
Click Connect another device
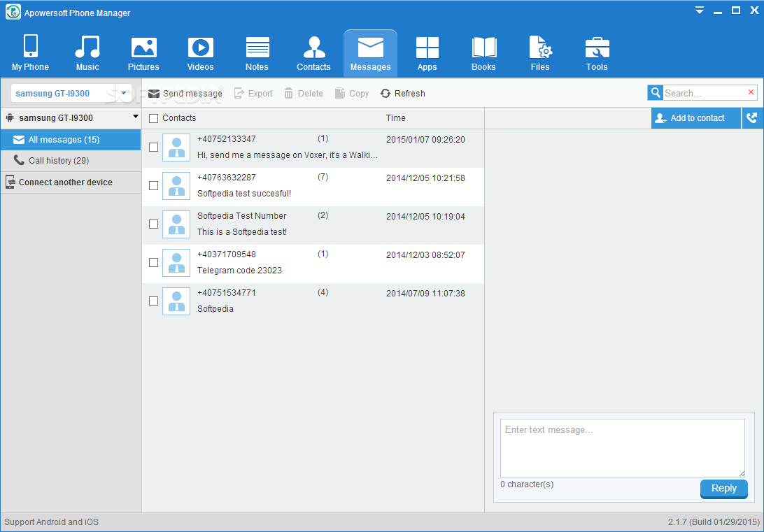tap(71, 182)
